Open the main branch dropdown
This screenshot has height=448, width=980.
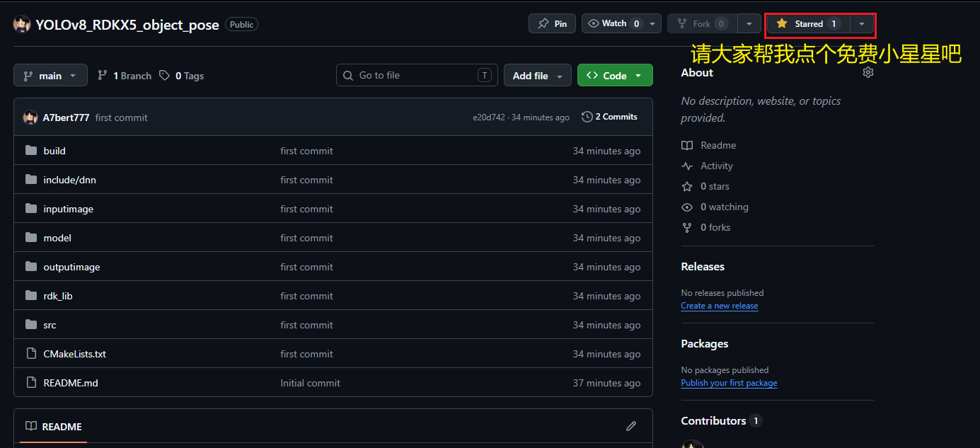pos(50,76)
